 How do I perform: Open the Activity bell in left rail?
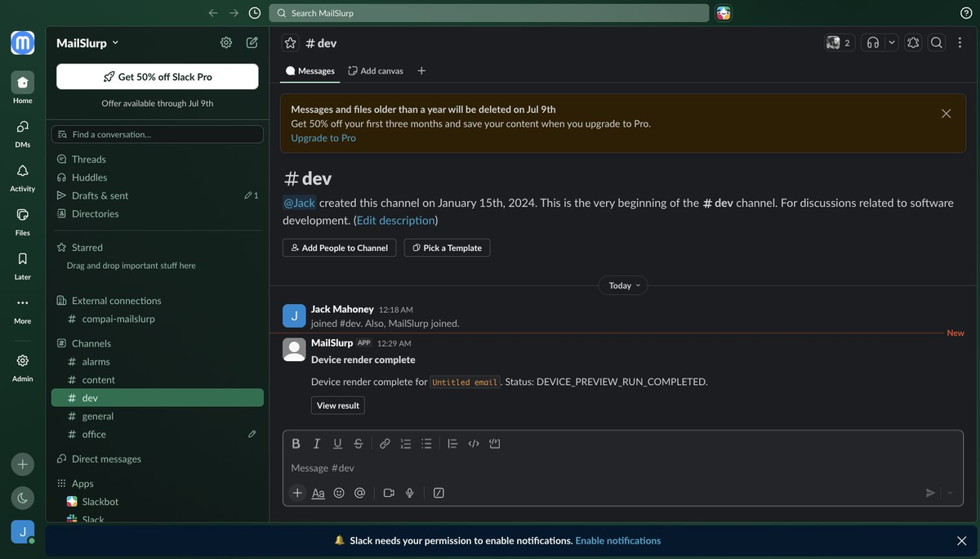point(23,177)
